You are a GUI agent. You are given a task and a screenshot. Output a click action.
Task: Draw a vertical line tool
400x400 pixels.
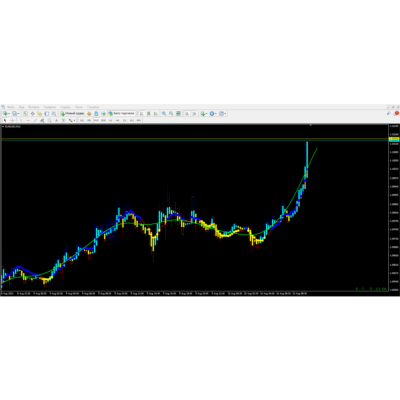click(x=21, y=120)
